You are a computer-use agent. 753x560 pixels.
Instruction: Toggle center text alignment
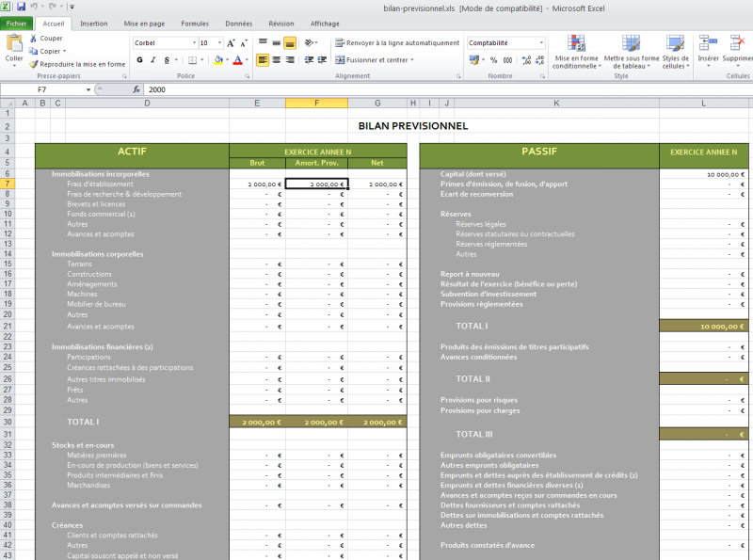[x=277, y=59]
